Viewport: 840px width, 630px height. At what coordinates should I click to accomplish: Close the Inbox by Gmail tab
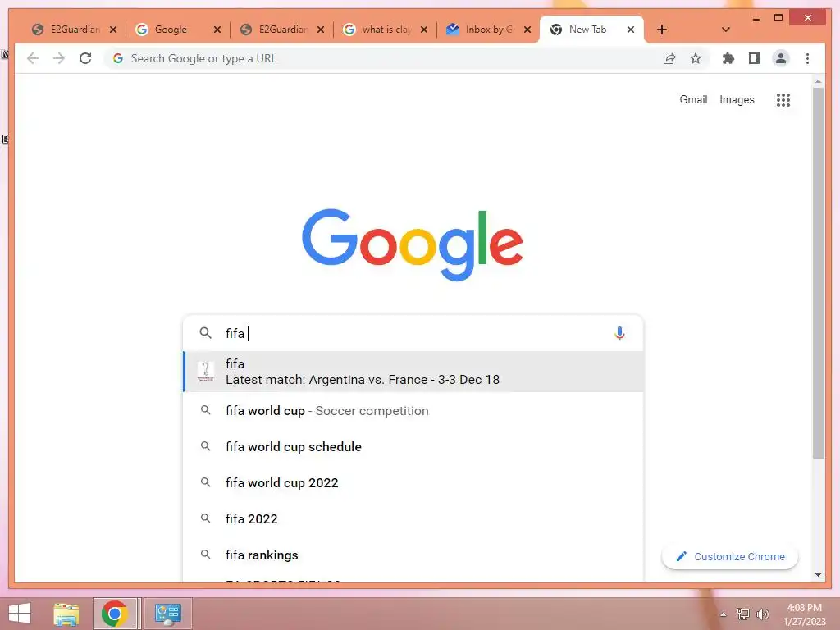click(x=527, y=30)
